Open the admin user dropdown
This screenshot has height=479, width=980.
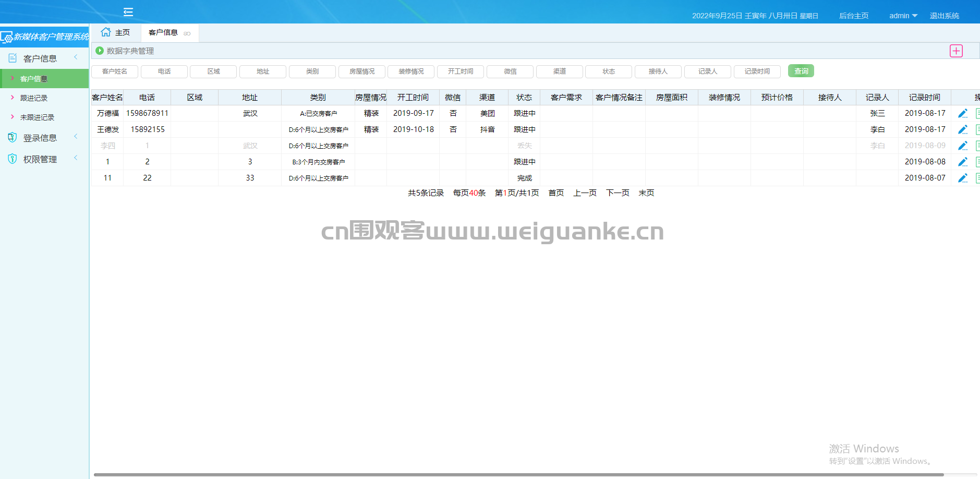(903, 16)
